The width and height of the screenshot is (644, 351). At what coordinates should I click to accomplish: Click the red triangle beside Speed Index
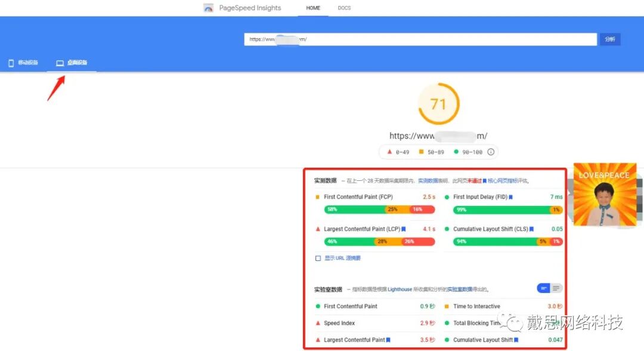click(318, 323)
